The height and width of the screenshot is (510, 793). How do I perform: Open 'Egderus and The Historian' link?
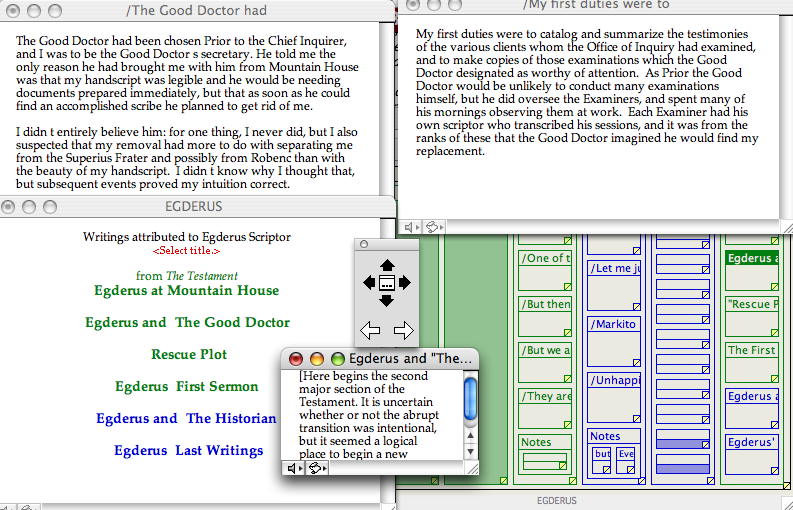tap(187, 418)
